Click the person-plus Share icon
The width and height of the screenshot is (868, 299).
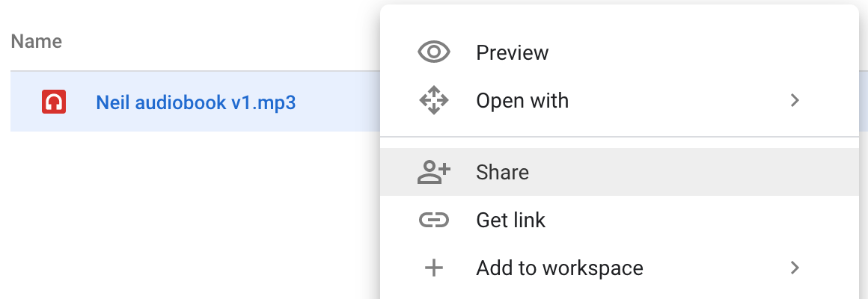tap(434, 172)
